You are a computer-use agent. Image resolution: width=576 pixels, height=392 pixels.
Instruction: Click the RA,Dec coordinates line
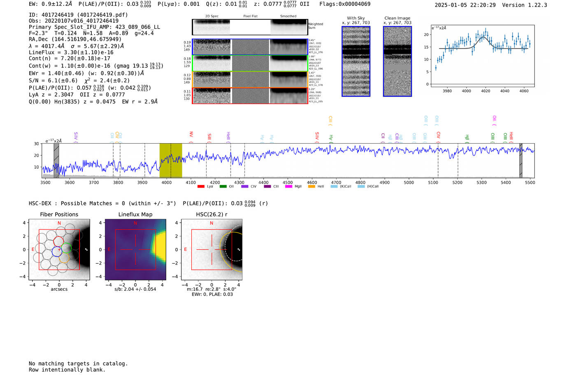pos(75,39)
